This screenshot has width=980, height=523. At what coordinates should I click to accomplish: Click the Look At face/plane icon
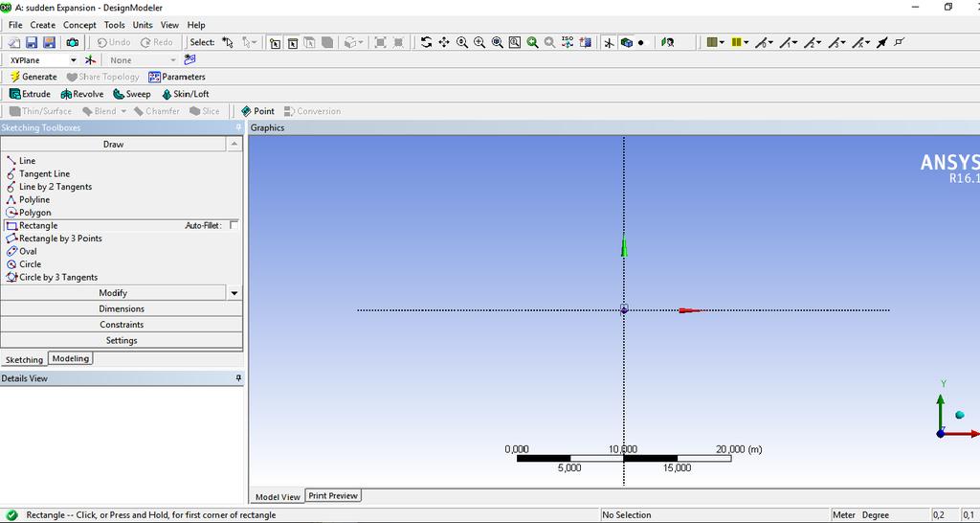tap(667, 42)
